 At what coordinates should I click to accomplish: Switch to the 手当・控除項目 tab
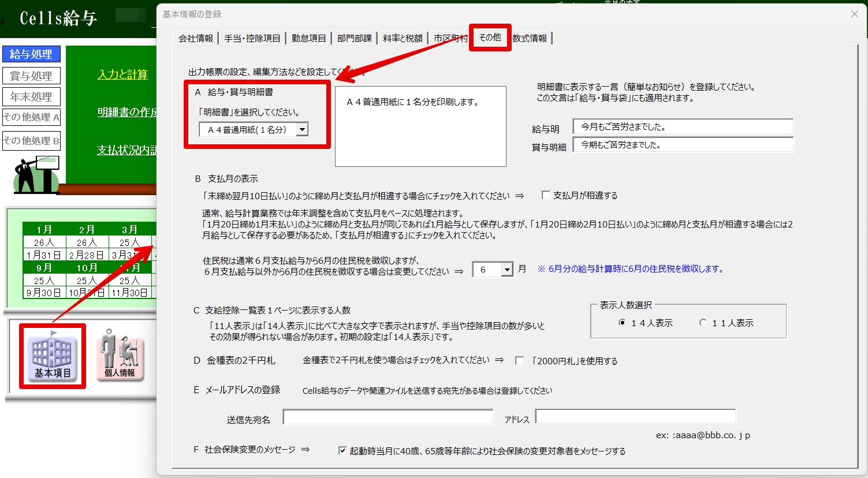pyautogui.click(x=252, y=38)
